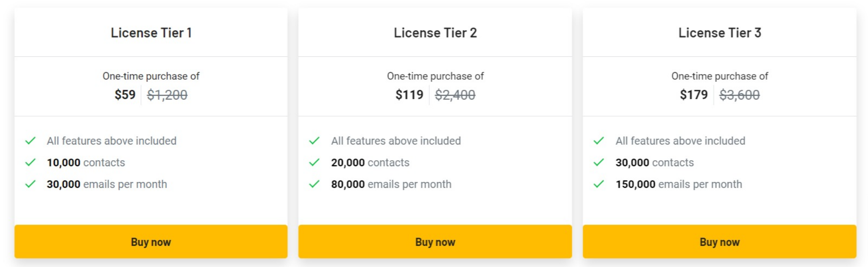Select the License Tier 3 heading
868x267 pixels.
[x=720, y=33]
